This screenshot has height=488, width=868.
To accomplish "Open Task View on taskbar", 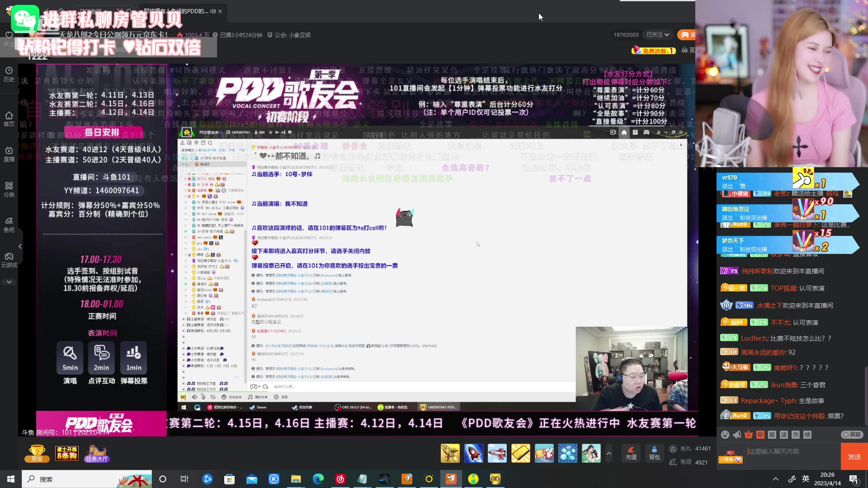I will pyautogui.click(x=184, y=479).
